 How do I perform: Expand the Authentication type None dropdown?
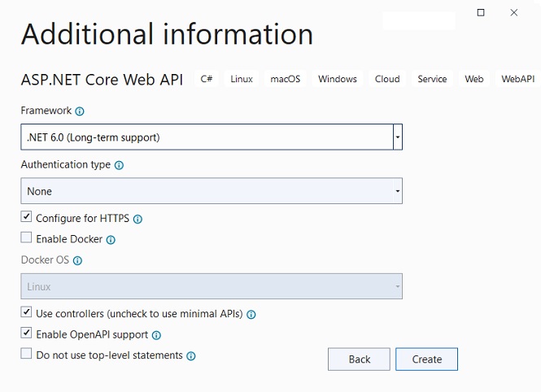click(x=212, y=191)
